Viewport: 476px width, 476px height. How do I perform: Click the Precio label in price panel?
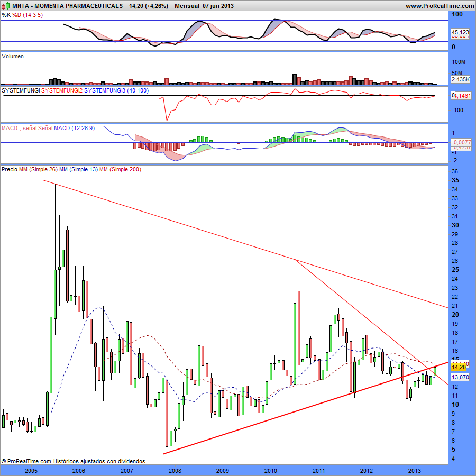click(x=10, y=169)
